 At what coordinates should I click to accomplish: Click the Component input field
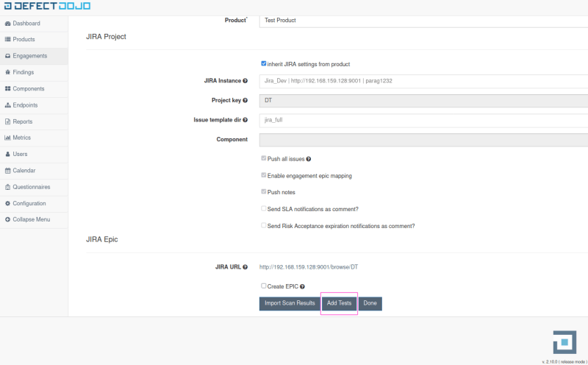coord(423,140)
